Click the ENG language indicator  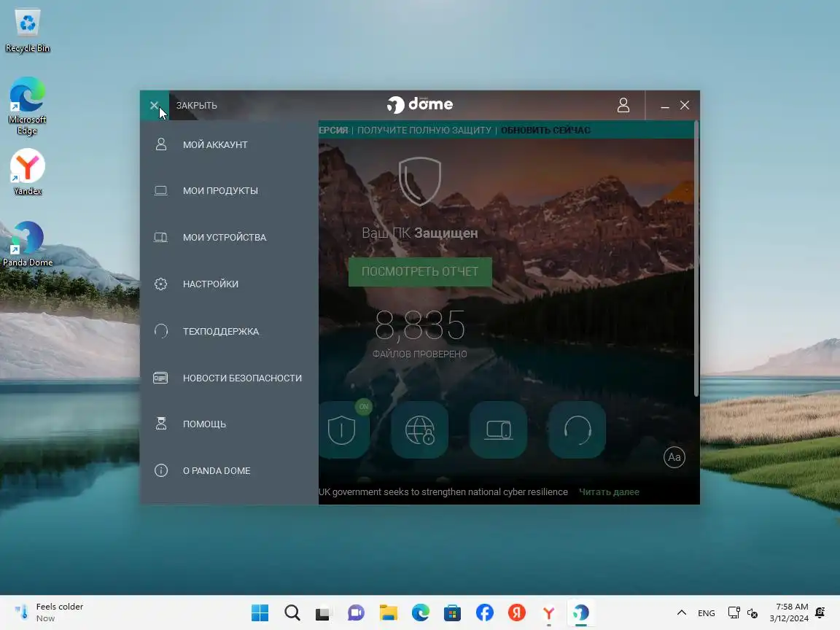pyautogui.click(x=706, y=612)
